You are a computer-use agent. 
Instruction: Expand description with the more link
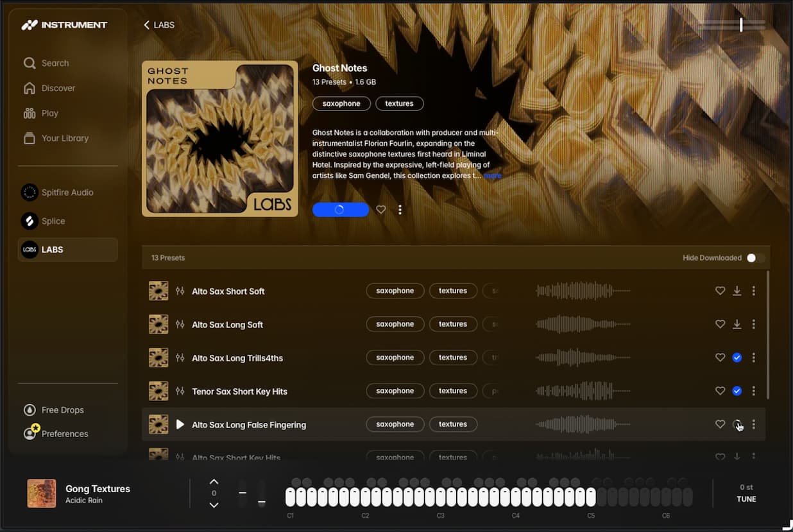point(493,176)
